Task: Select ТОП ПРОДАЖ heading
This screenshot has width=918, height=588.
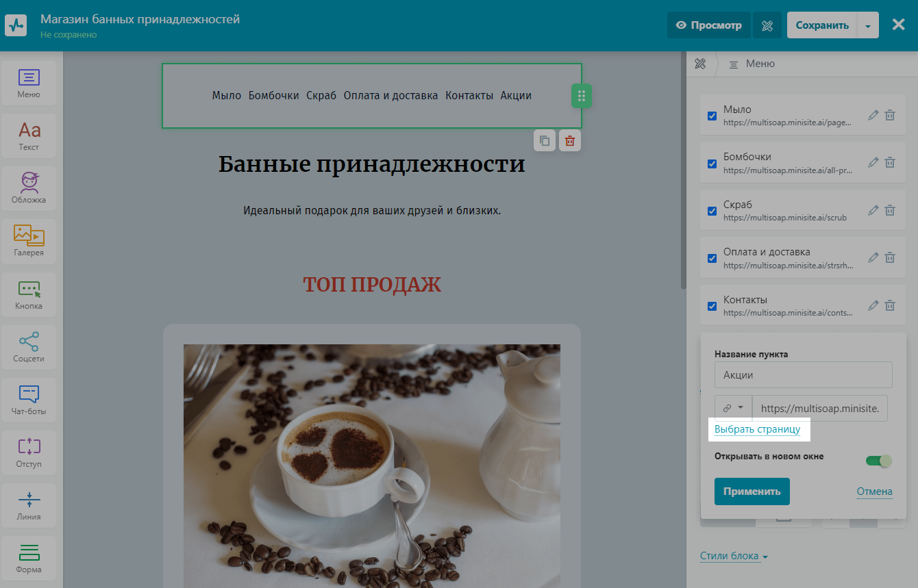Action: (372, 284)
